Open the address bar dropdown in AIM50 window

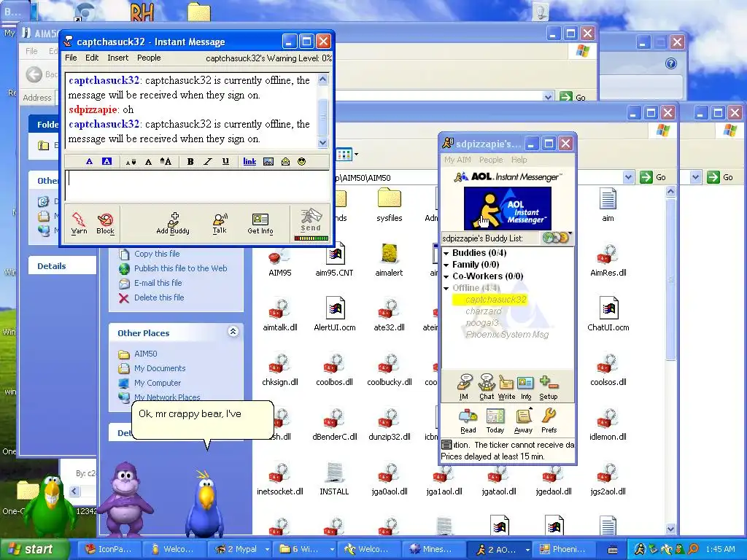[628, 177]
